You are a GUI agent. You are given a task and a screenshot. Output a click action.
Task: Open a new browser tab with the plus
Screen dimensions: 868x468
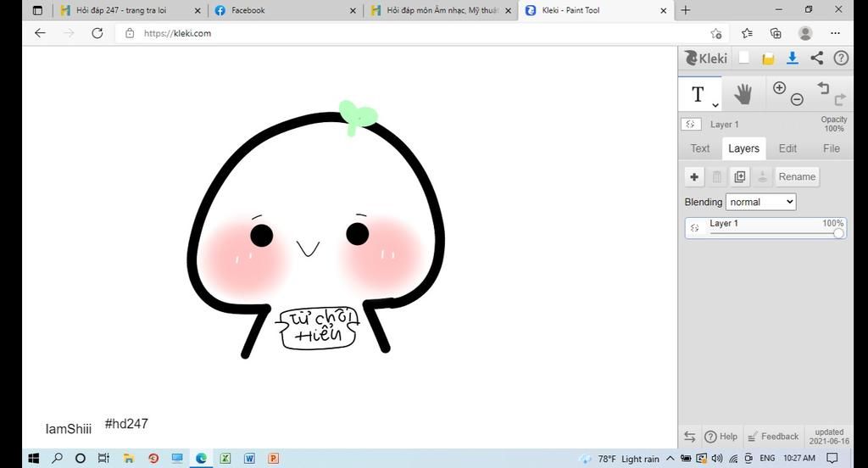685,10
